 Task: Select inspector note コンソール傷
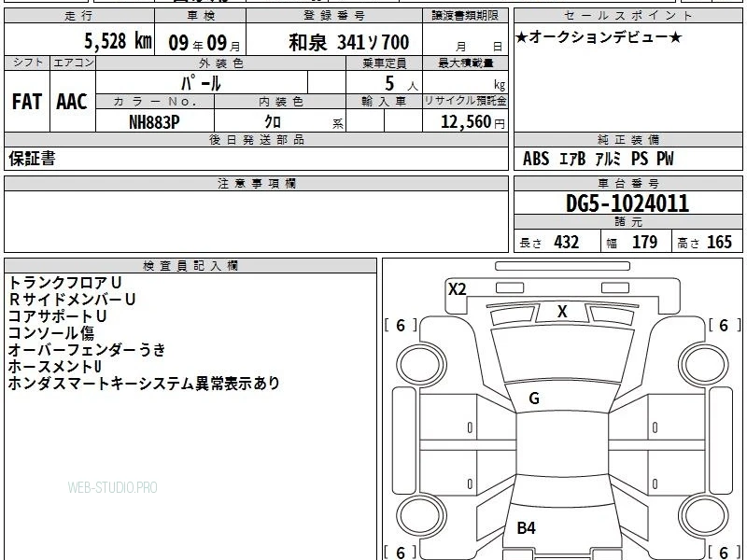point(51,332)
